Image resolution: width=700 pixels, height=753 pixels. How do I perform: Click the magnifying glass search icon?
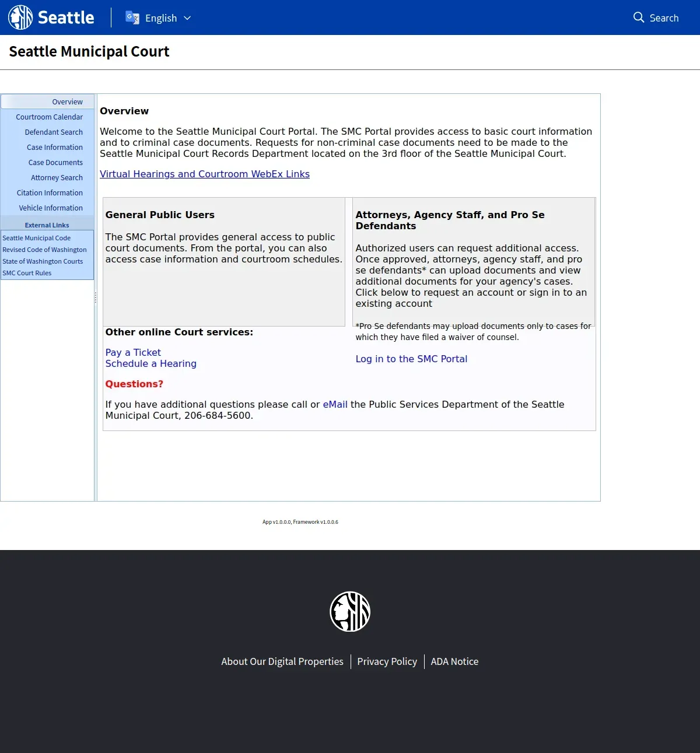(x=639, y=17)
